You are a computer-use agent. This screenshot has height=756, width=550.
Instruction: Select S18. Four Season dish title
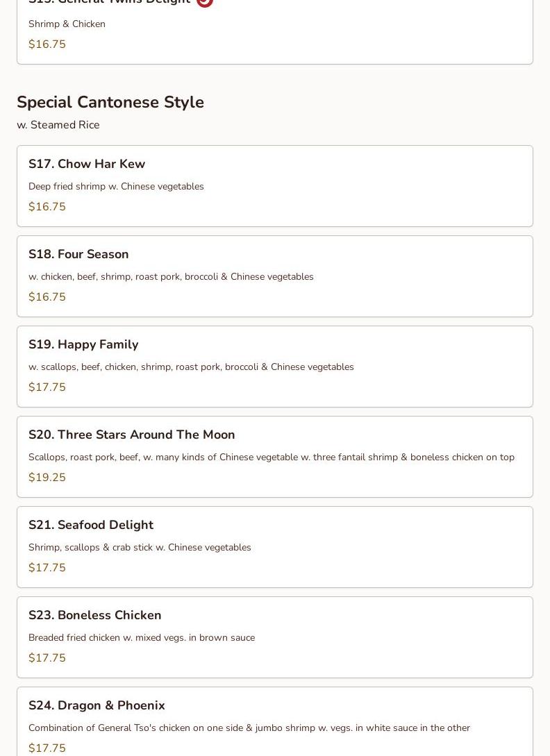click(78, 254)
